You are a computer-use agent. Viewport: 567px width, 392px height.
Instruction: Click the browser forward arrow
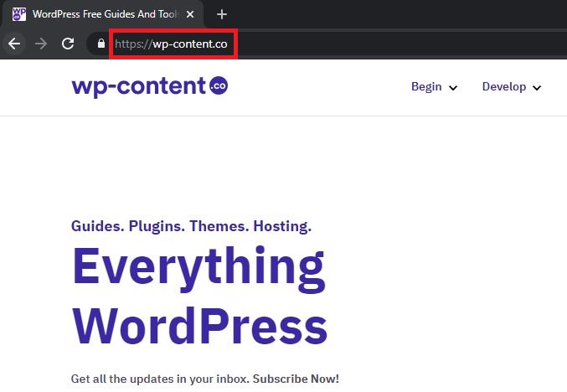[x=41, y=44]
